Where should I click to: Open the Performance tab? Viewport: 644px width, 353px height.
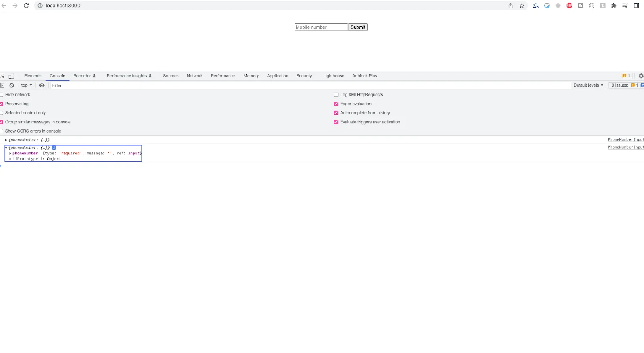coord(223,76)
